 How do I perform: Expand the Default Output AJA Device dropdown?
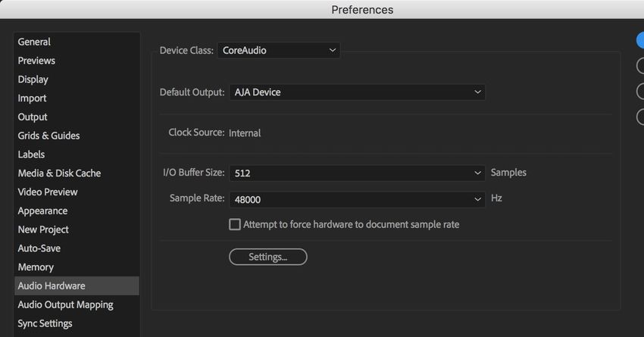[357, 92]
